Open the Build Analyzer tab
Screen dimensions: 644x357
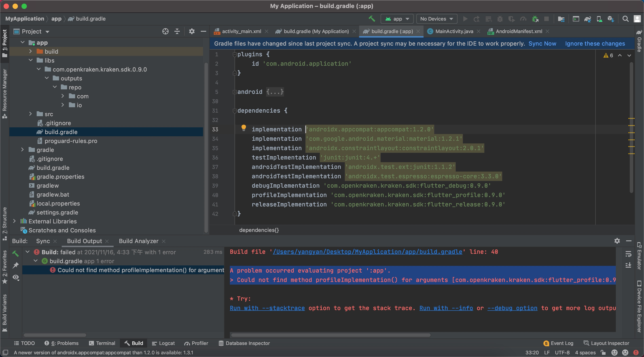point(138,241)
